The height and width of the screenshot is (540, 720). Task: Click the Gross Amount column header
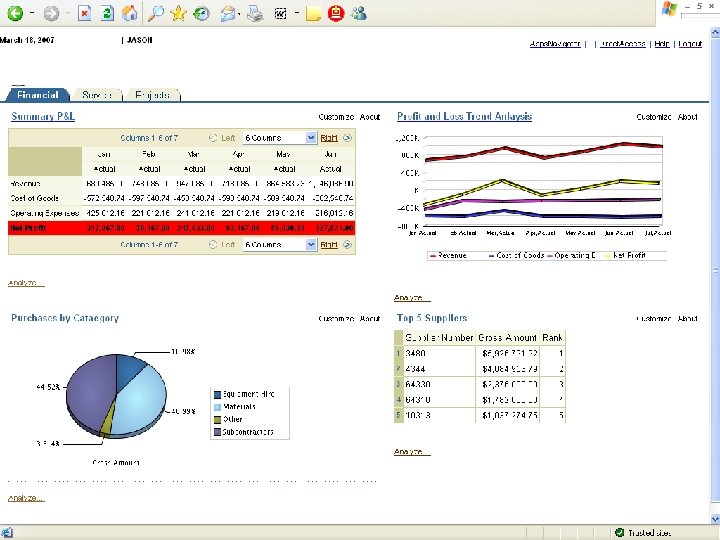point(507,338)
